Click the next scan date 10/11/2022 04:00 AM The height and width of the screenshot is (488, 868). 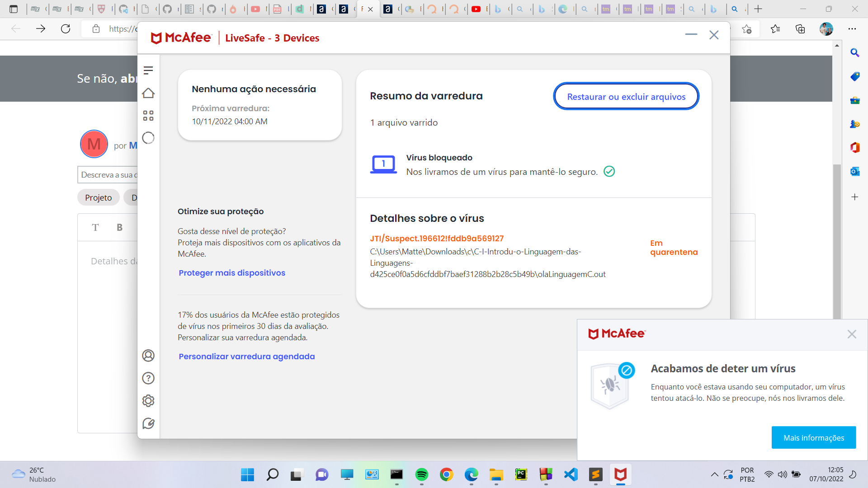click(230, 122)
